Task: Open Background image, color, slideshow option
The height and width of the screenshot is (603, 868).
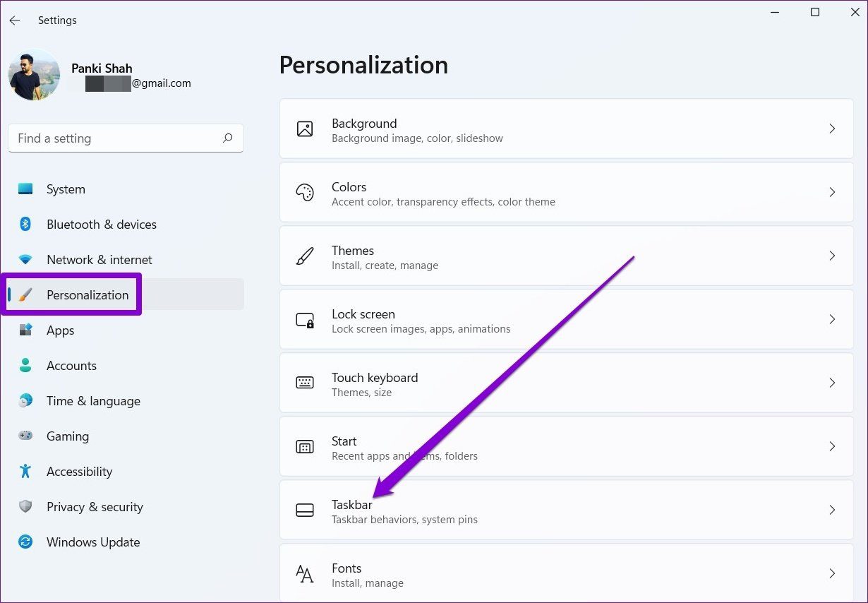Action: pyautogui.click(x=567, y=129)
